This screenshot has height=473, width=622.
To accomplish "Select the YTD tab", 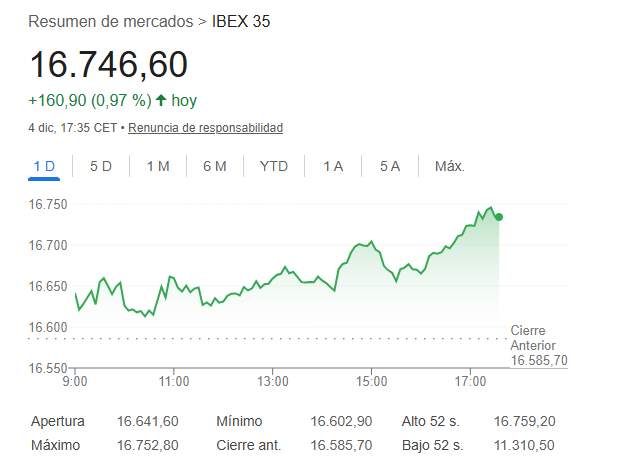I will pos(274,166).
